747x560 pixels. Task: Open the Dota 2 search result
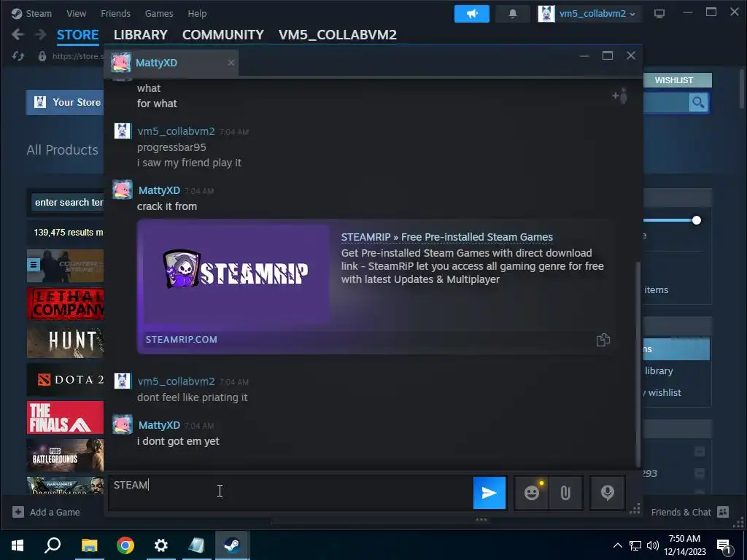click(x=65, y=379)
